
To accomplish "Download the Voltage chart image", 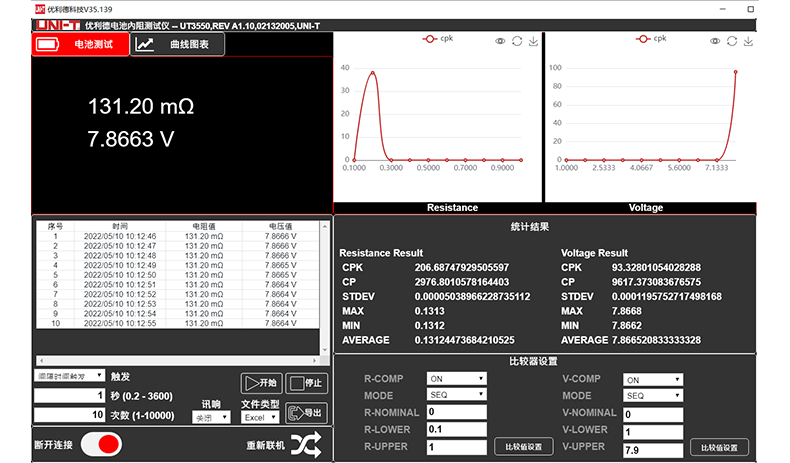I will 748,41.
